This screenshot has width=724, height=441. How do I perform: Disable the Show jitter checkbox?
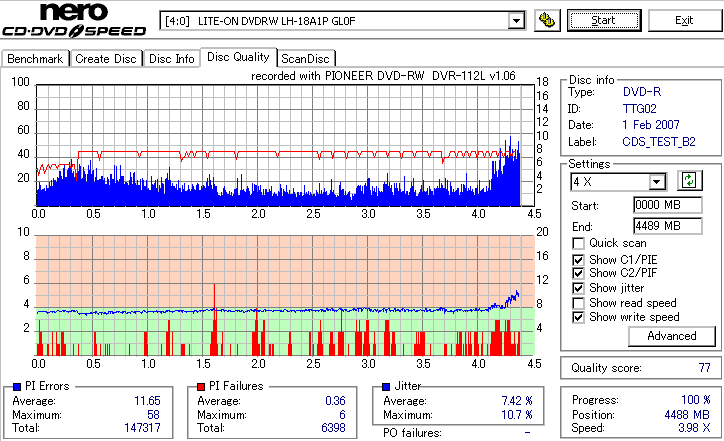click(x=578, y=288)
